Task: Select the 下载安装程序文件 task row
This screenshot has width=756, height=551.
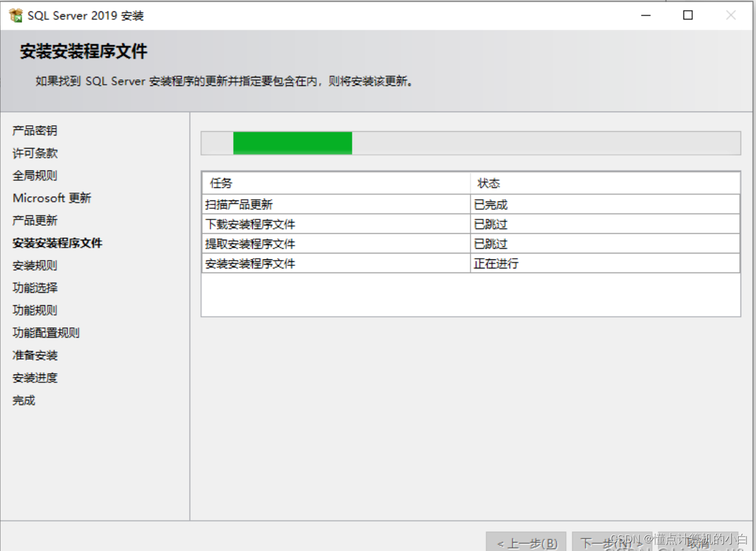Action: tap(471, 224)
